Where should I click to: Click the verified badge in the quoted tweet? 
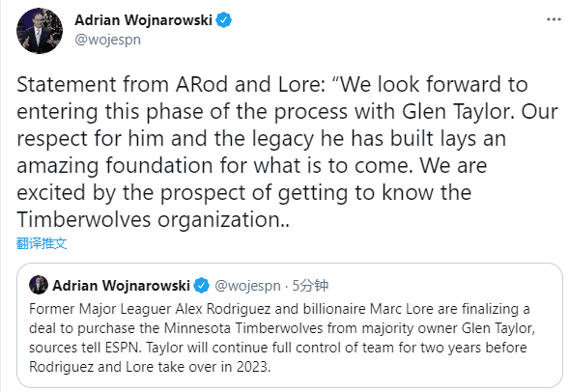tap(201, 286)
